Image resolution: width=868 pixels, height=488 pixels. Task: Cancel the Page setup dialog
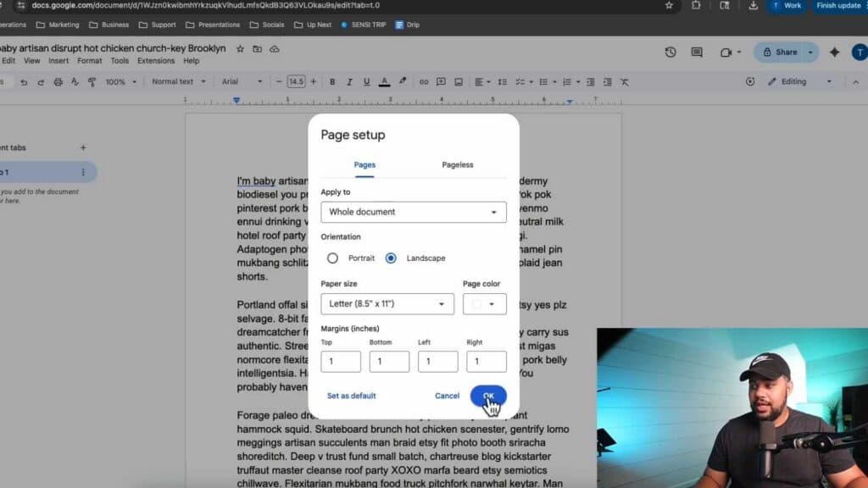(x=448, y=396)
